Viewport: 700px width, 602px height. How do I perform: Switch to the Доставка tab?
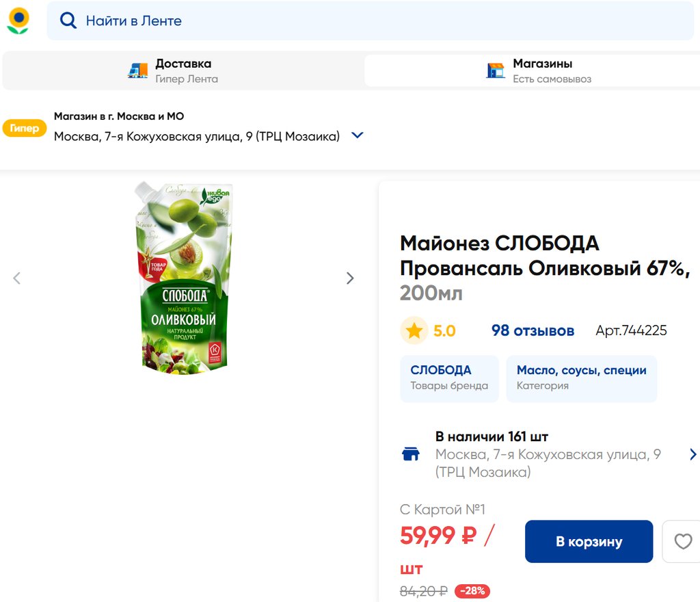tap(183, 70)
